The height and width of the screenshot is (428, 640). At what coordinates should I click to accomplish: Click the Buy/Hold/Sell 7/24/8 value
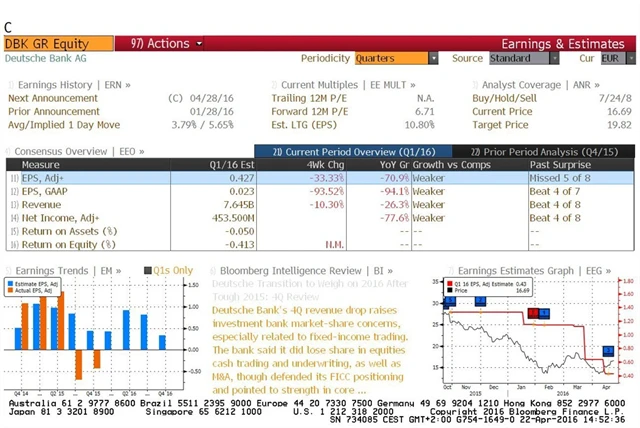tap(615, 98)
